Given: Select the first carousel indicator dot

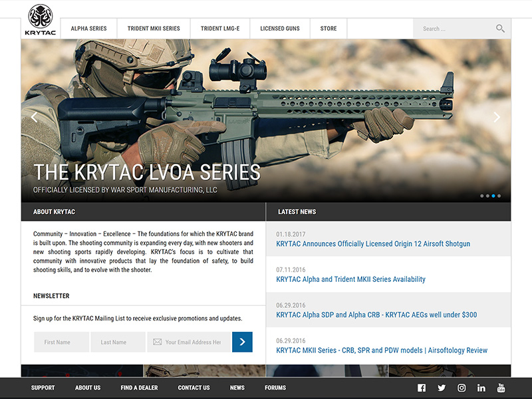Looking at the screenshot, I should pos(481,196).
